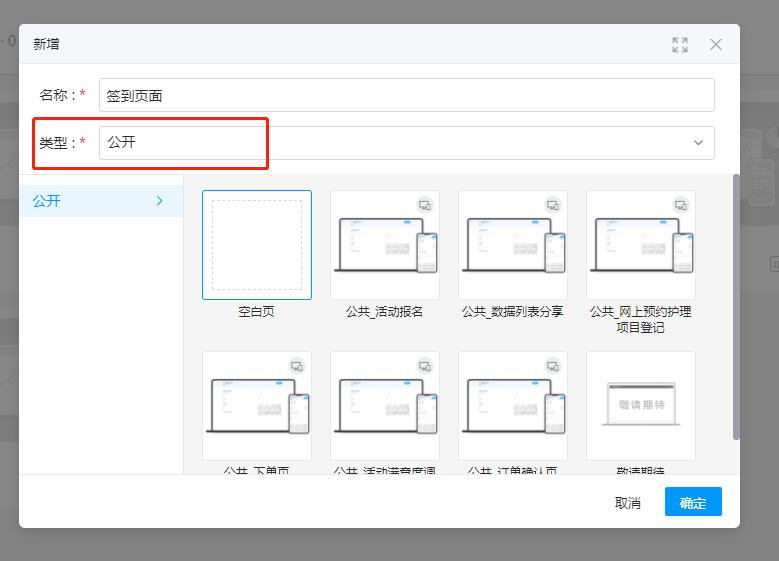Select the 公共_下单页 template thumbnail
The width and height of the screenshot is (779, 561).
(257, 406)
